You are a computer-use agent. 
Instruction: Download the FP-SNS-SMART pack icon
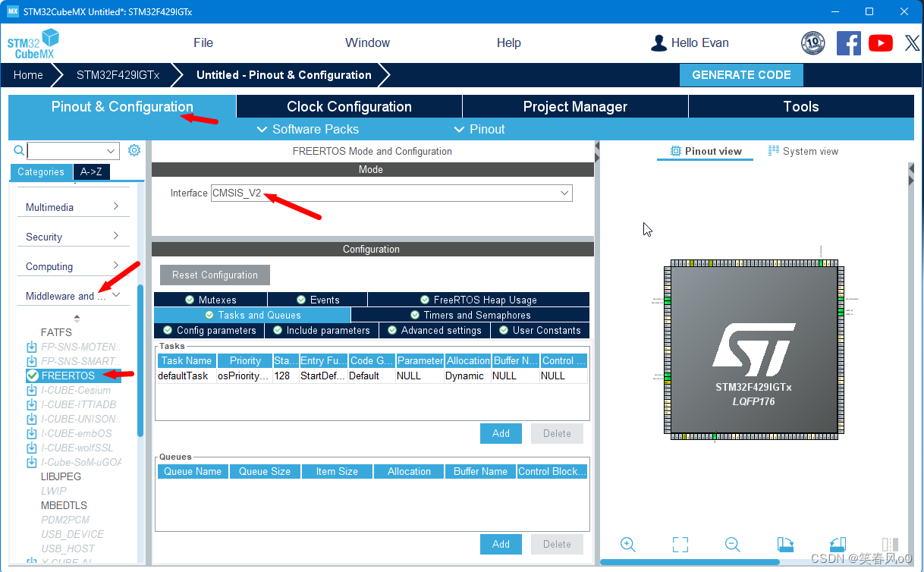coord(32,361)
